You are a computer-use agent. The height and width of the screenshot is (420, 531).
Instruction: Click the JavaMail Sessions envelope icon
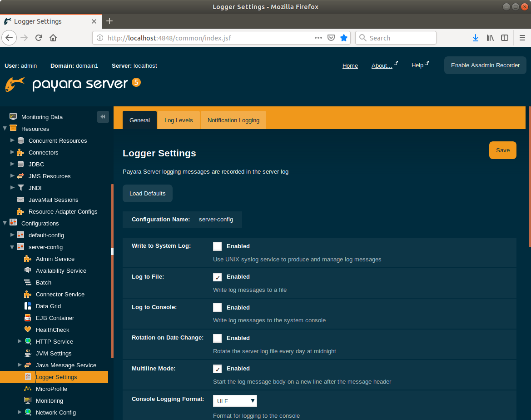(20, 200)
